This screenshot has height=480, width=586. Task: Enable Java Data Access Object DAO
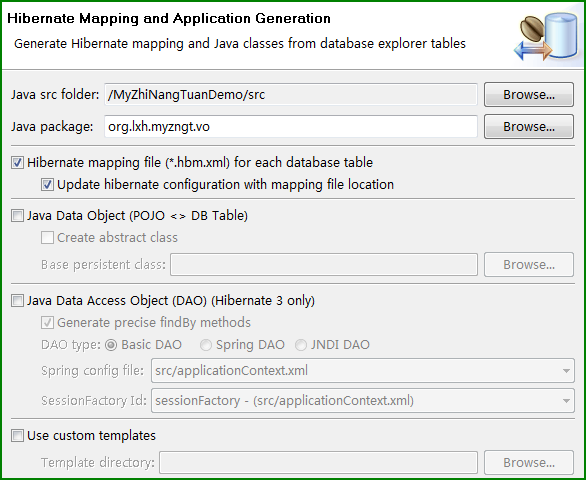coord(17,301)
